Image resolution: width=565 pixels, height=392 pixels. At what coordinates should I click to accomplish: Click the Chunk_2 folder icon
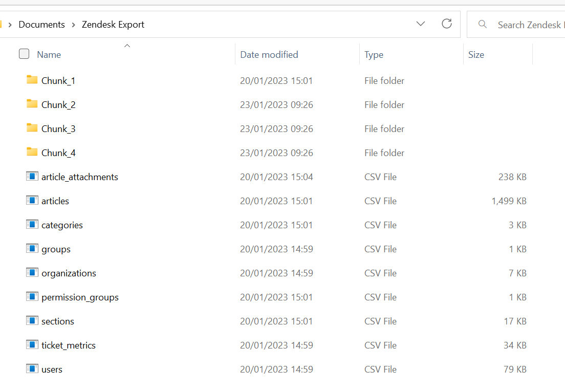[32, 104]
